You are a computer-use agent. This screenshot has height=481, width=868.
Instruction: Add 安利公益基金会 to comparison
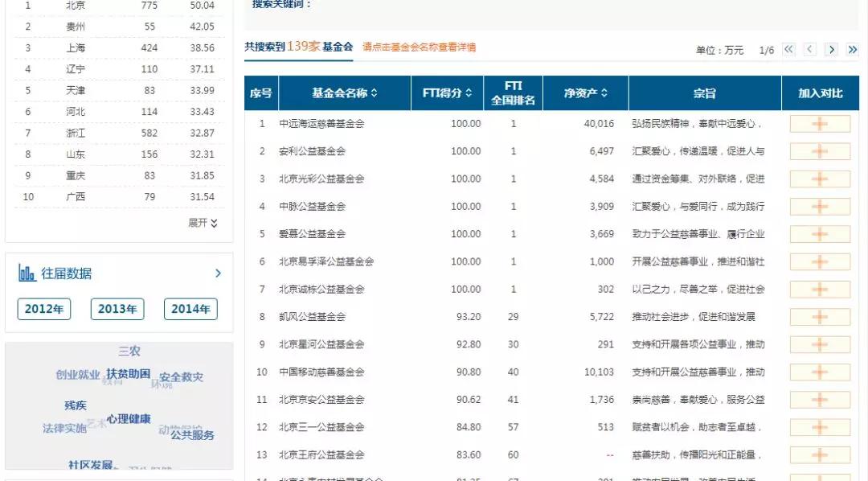[x=820, y=151]
